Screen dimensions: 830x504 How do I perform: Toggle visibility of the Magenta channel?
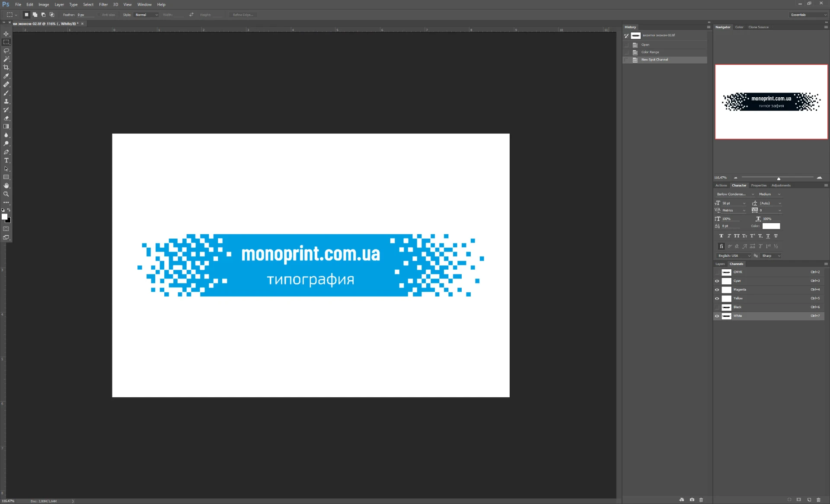[717, 290]
